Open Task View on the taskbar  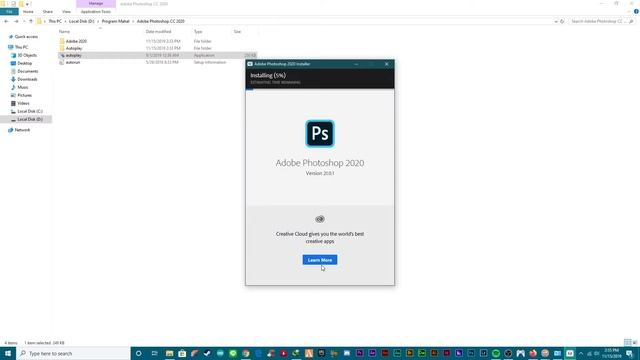(154, 353)
